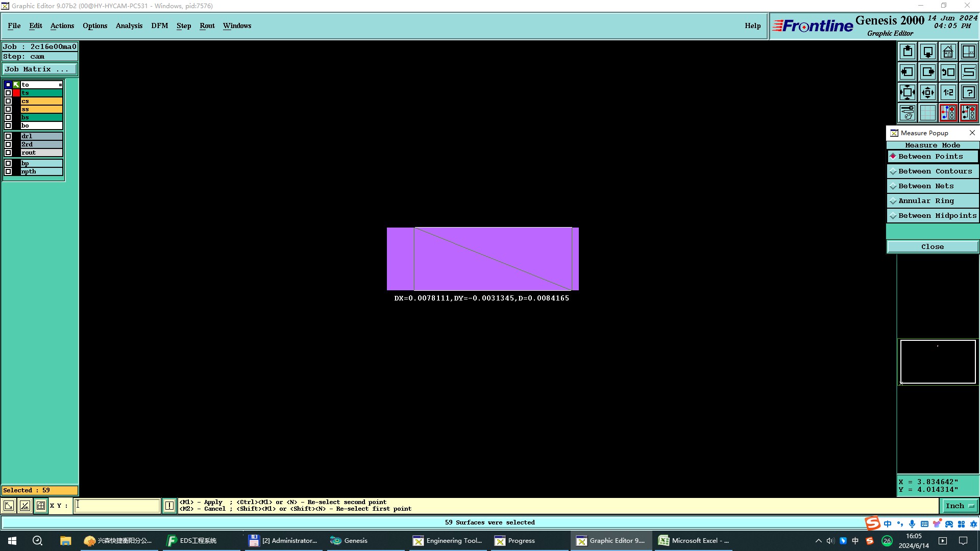Click the zoom in expand icon
This screenshot has width=980, height=551.
click(908, 93)
